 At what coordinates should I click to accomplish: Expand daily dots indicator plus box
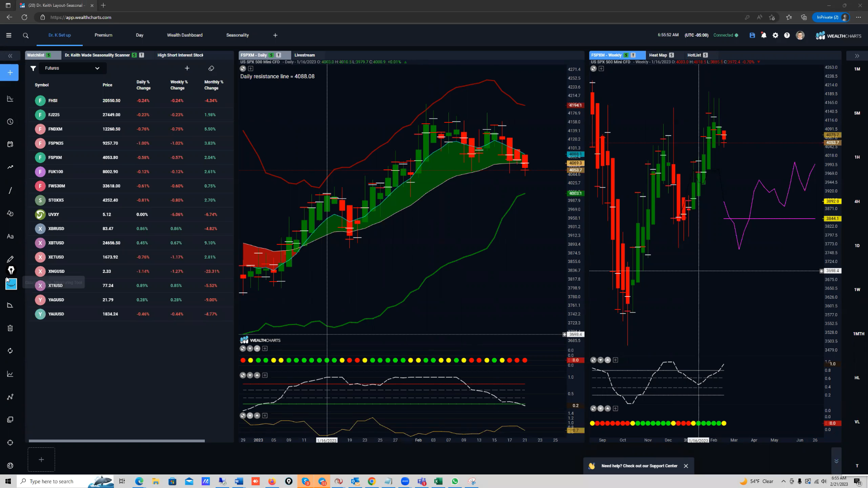coord(265,348)
